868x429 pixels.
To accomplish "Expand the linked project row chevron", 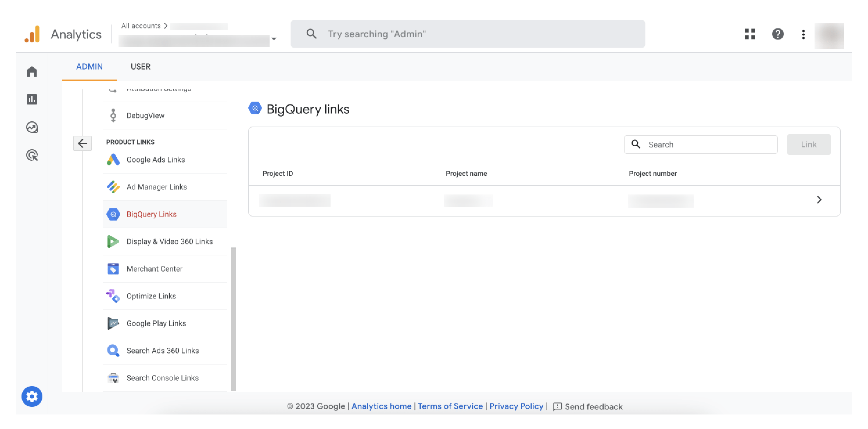I will coord(819,200).
